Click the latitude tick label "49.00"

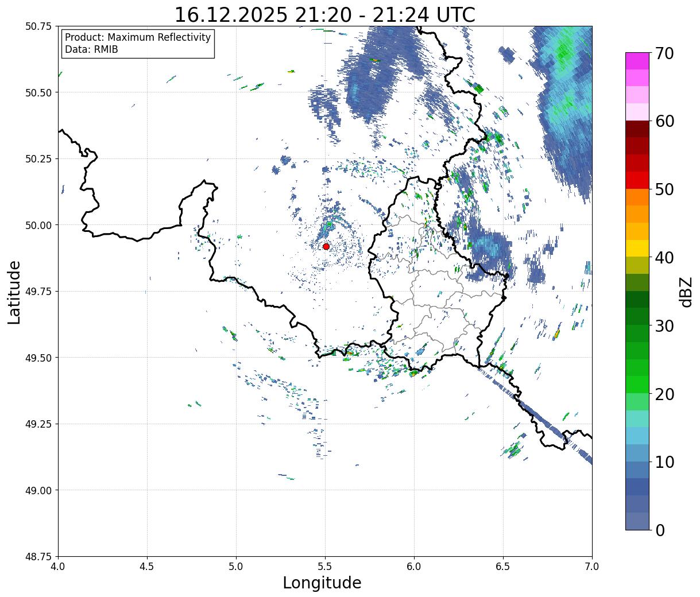point(38,490)
